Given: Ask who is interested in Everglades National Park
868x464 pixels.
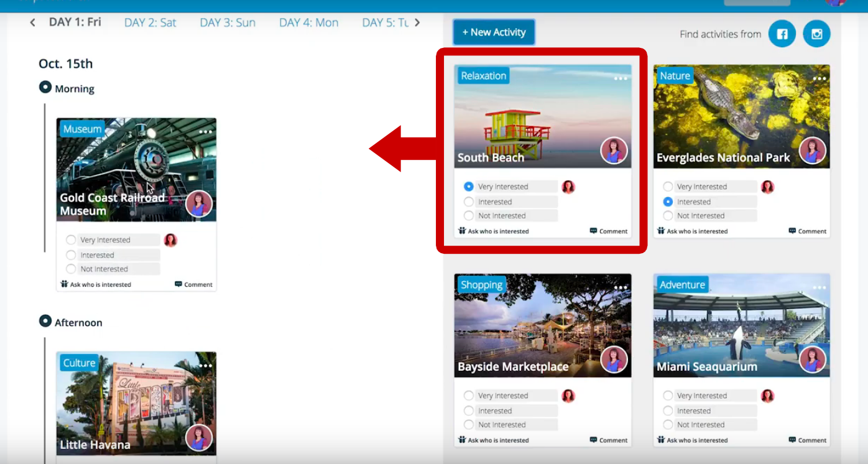Looking at the screenshot, I should coord(693,231).
